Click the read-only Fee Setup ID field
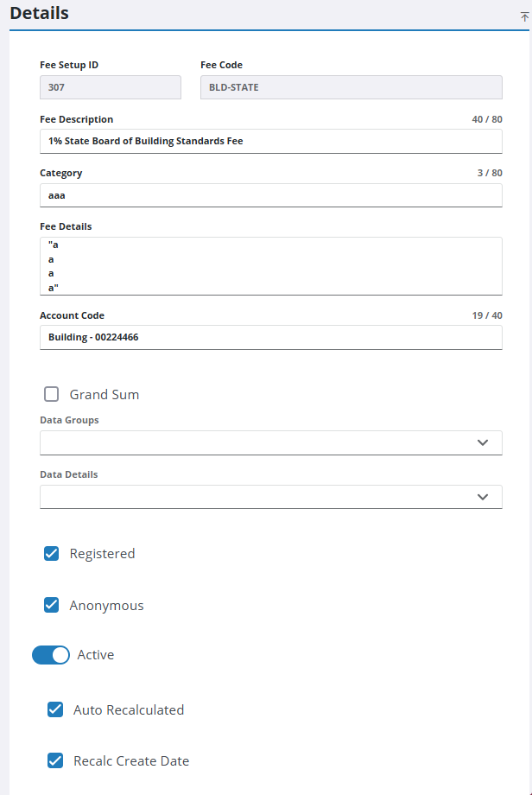 (x=110, y=87)
